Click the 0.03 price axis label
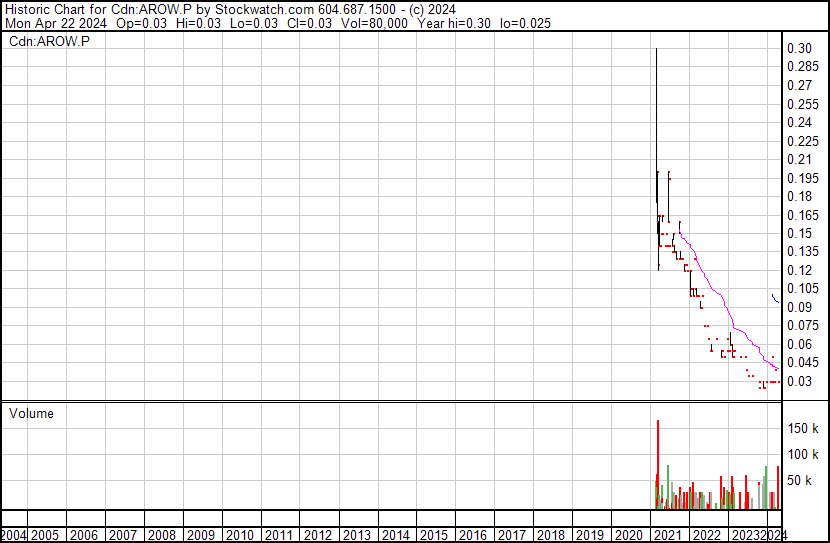The image size is (830, 543). coord(799,381)
